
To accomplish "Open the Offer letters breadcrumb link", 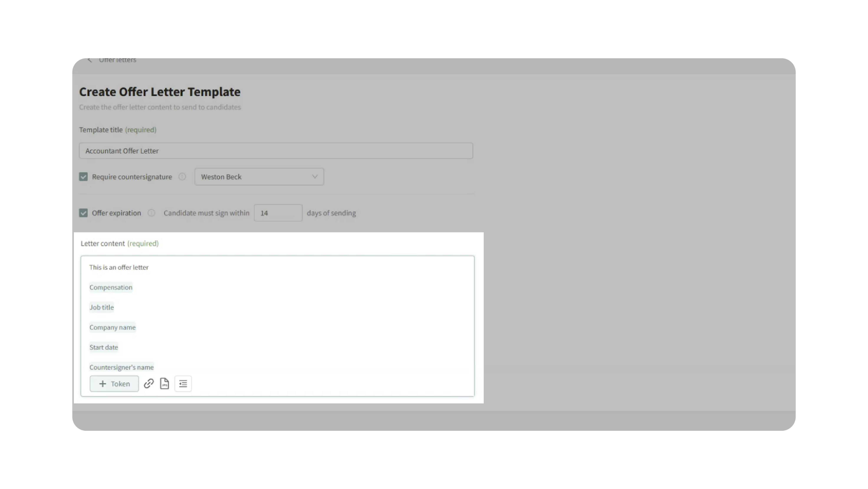I will click(x=118, y=60).
